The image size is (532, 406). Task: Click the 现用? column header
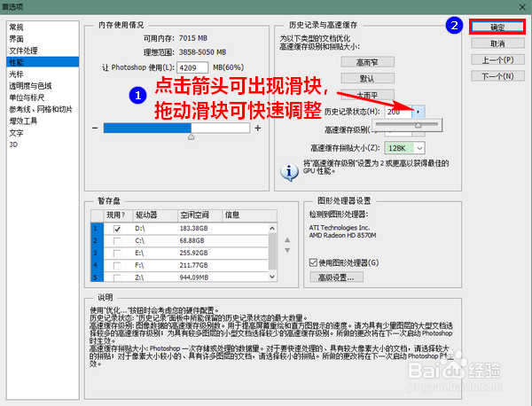tap(118, 215)
